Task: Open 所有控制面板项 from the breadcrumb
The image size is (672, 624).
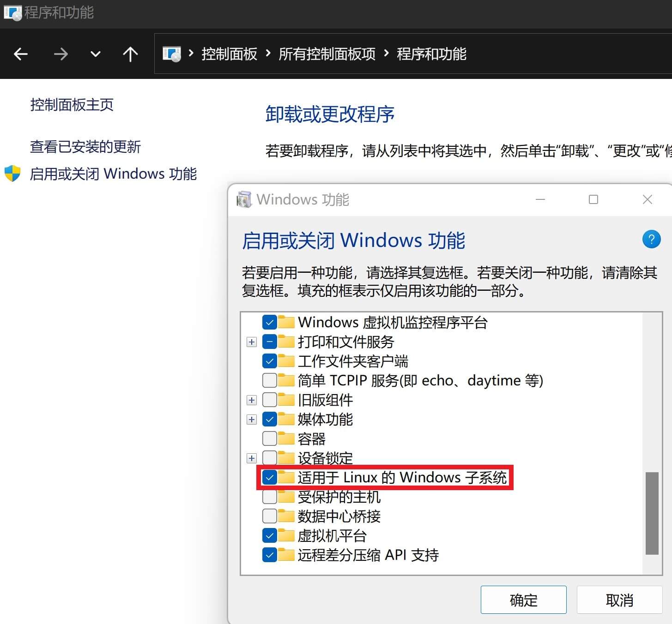Action: pos(328,54)
